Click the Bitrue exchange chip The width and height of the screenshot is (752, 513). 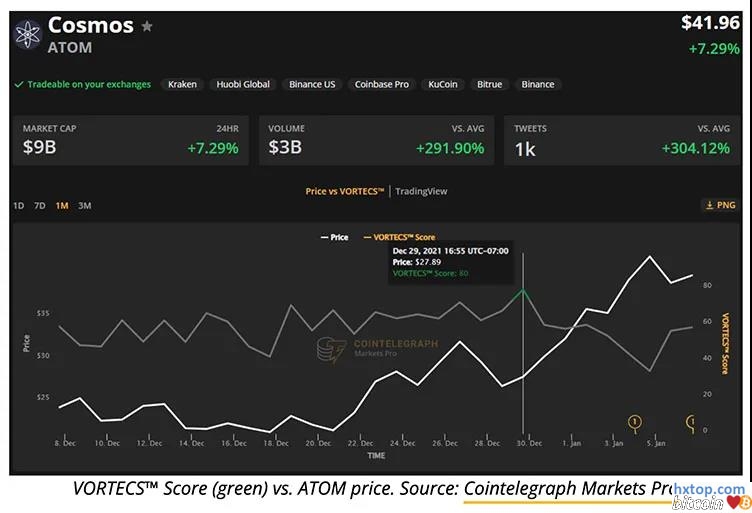point(489,84)
